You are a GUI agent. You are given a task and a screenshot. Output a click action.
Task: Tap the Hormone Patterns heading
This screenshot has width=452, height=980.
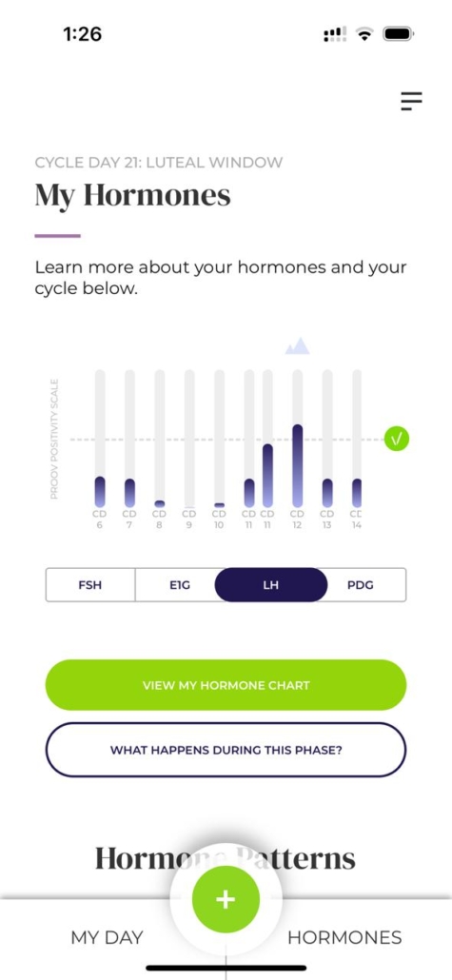click(x=226, y=859)
